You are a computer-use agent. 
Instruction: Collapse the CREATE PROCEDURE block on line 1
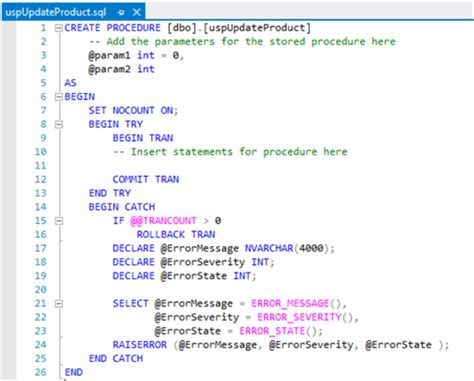point(59,28)
